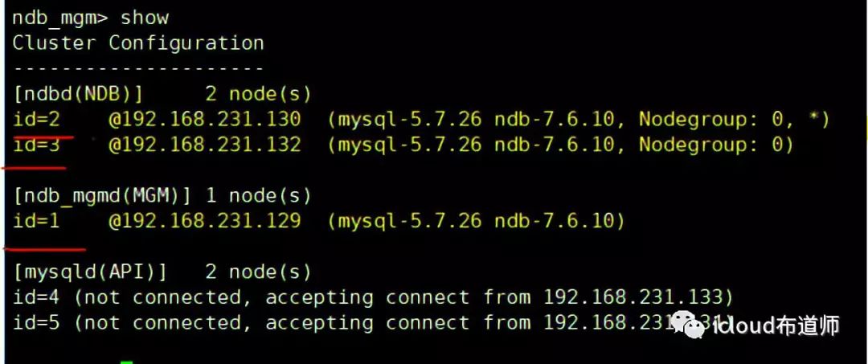The image size is (868, 364).
Task: Click the 'Nodegroup: 0, *)' master node text
Action: coord(733,120)
